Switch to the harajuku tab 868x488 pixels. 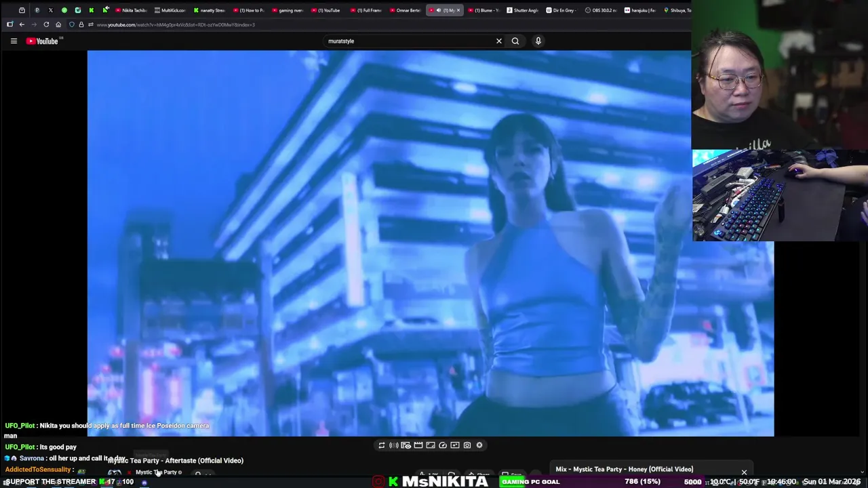pyautogui.click(x=640, y=10)
